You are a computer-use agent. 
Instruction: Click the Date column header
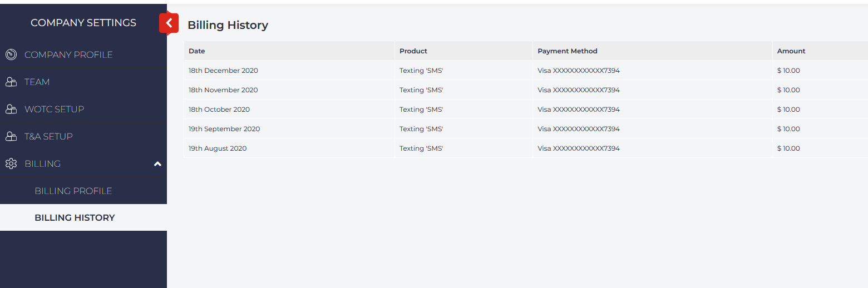coord(197,51)
